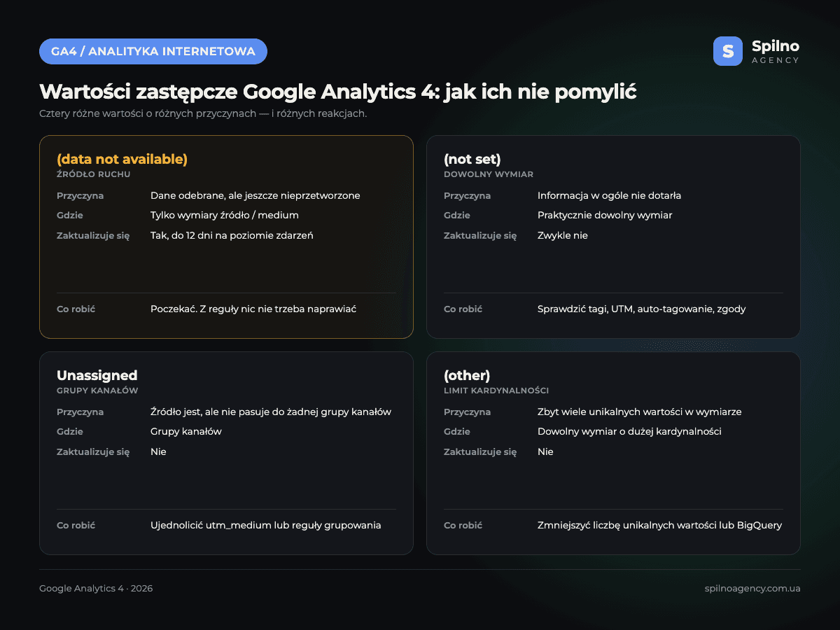Click 'Poczekać. Z reguły nic nie trzeba naprawiać'
Viewport: 840px width, 630px height.
(x=253, y=309)
